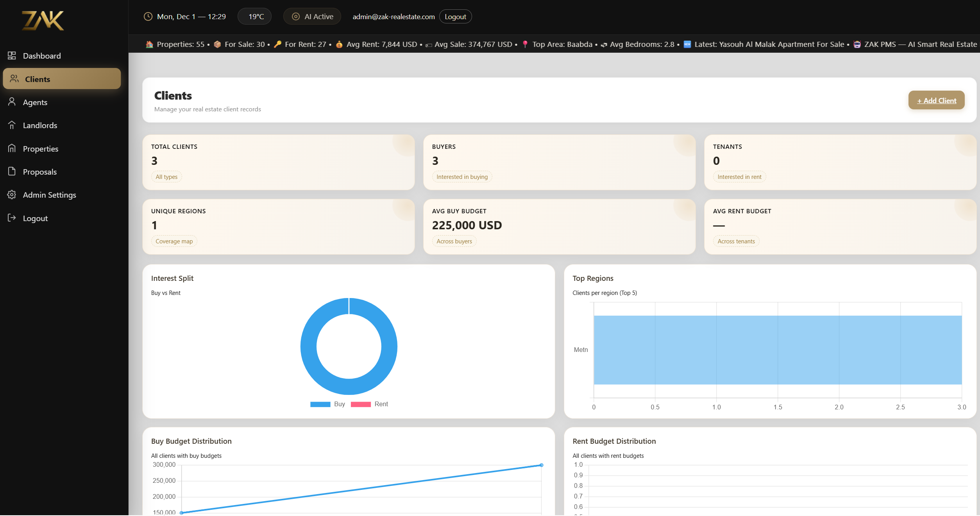Click the + Add Client button
The height and width of the screenshot is (516, 980).
click(x=936, y=100)
